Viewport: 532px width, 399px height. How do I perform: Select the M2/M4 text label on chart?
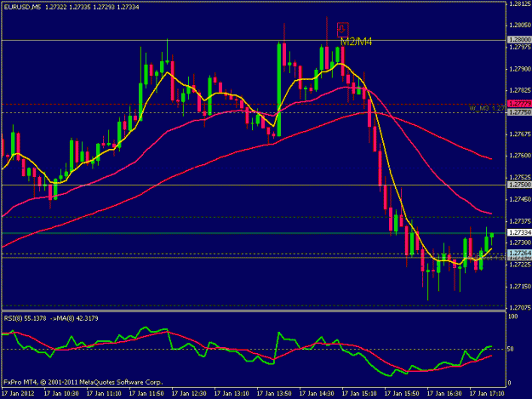pyautogui.click(x=357, y=42)
